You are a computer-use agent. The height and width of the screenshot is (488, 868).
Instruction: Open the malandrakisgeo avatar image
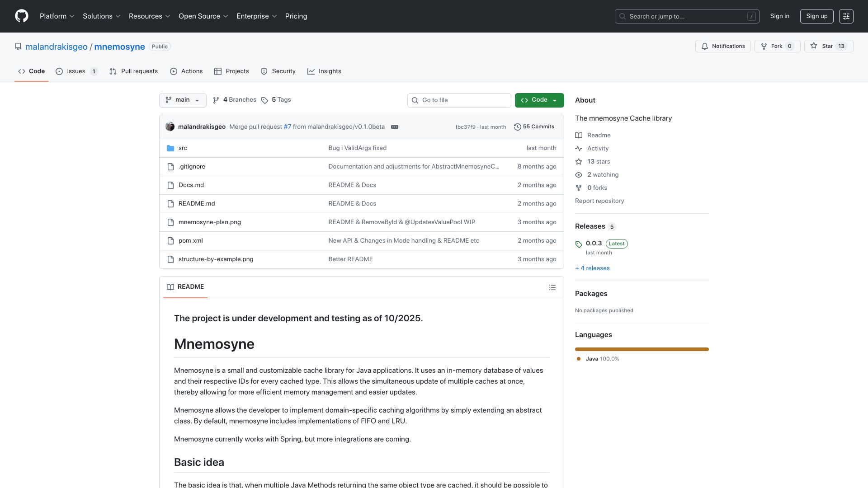coord(170,127)
